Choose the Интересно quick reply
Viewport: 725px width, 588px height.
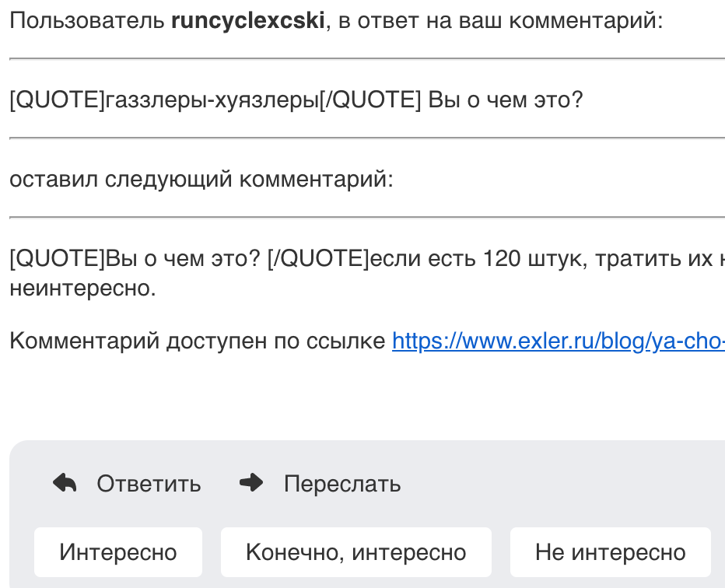(118, 553)
